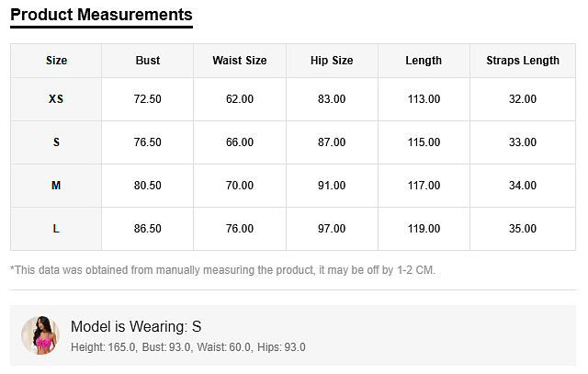Click the 'Model is Wearing: S' text
This screenshot has width=588, height=374.
(x=136, y=326)
